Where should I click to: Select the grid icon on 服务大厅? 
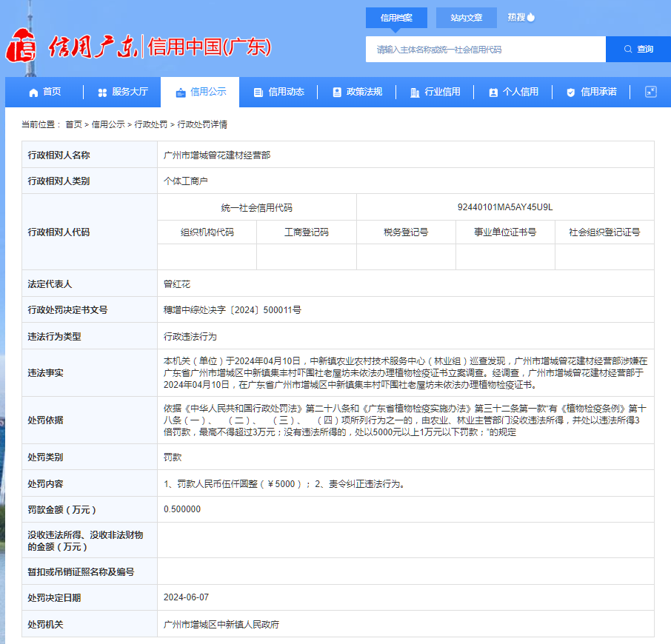pos(101,92)
